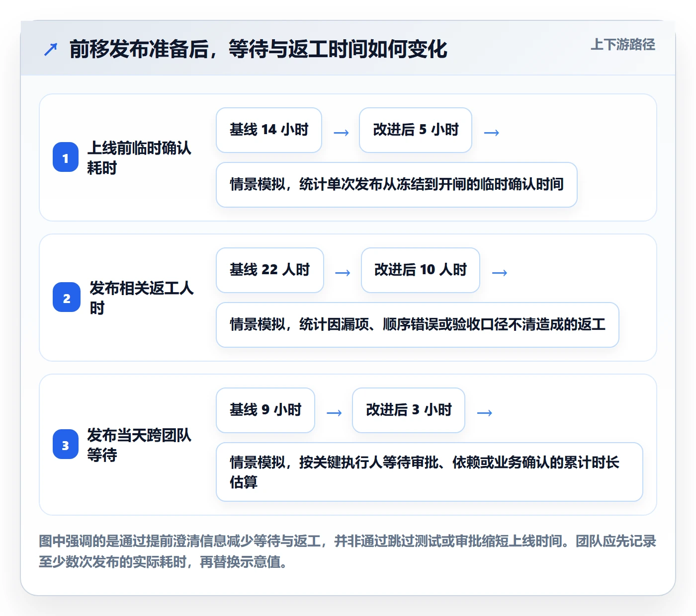Click the number 2 badge
Image resolution: width=696 pixels, height=616 pixels.
(67, 298)
